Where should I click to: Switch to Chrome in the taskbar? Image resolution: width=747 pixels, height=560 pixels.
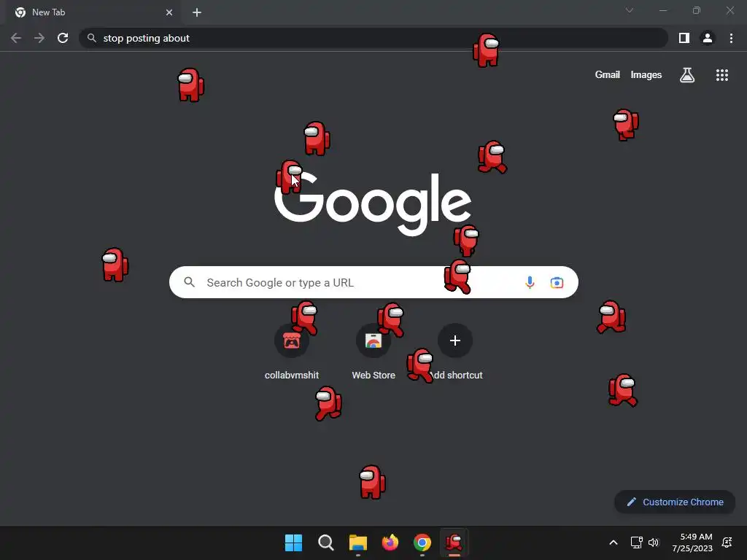click(422, 542)
